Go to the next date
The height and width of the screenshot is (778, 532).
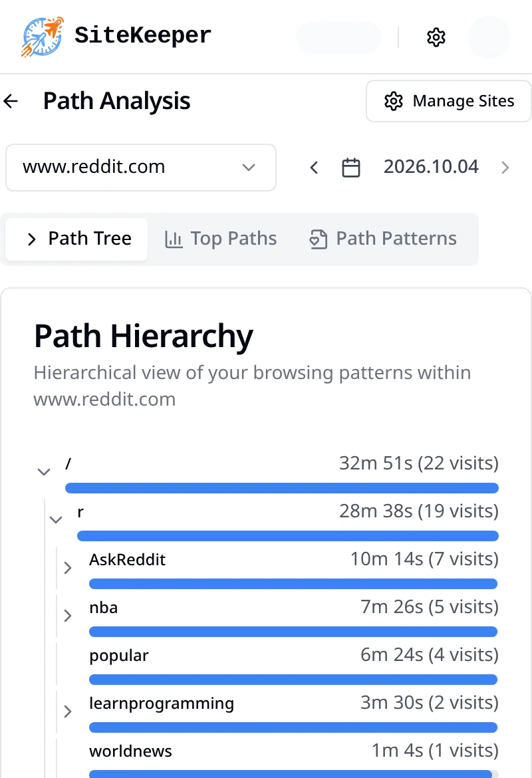505,168
